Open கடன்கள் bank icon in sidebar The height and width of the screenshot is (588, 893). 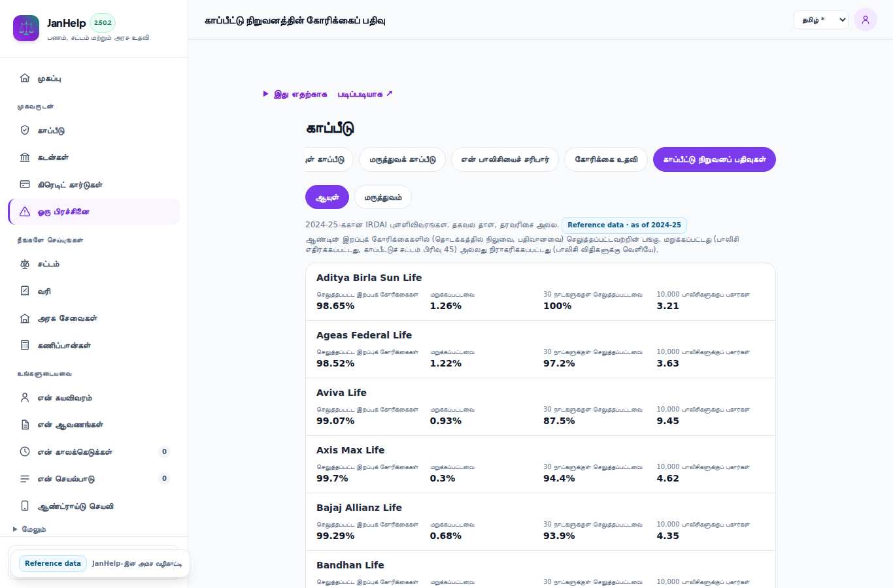tap(25, 157)
